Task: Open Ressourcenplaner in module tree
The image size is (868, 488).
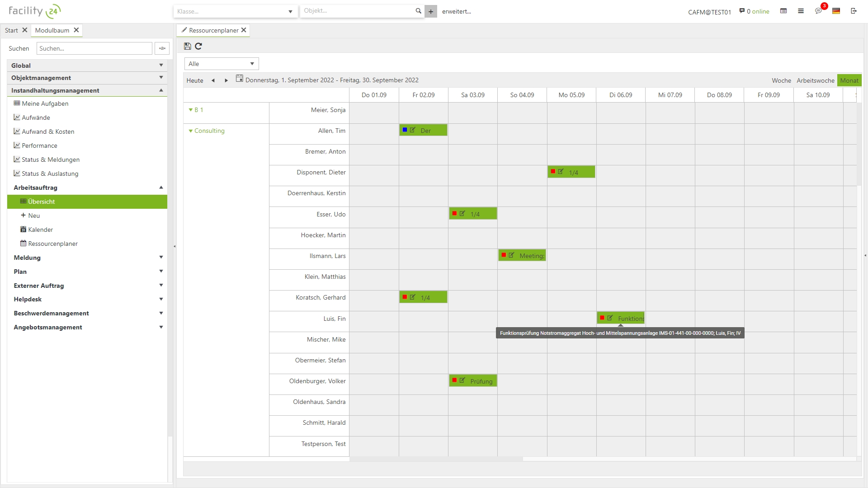Action: [x=53, y=244]
